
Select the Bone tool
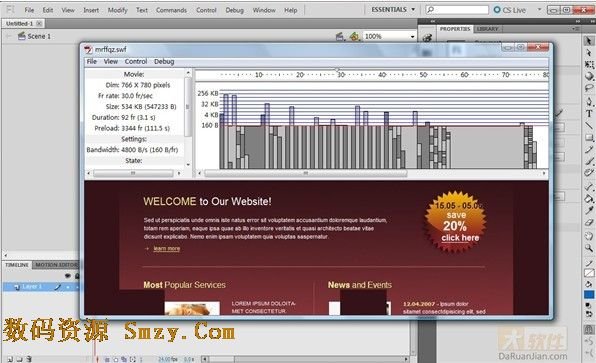[x=589, y=186]
